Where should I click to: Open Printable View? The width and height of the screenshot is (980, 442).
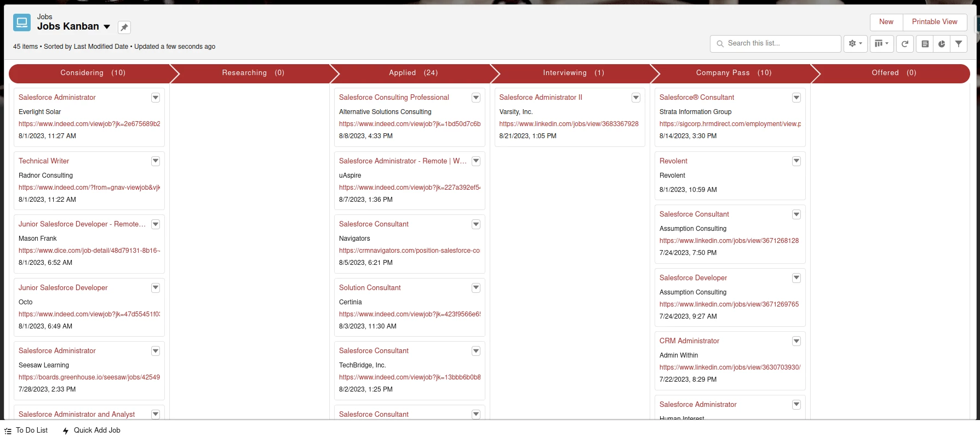(935, 22)
